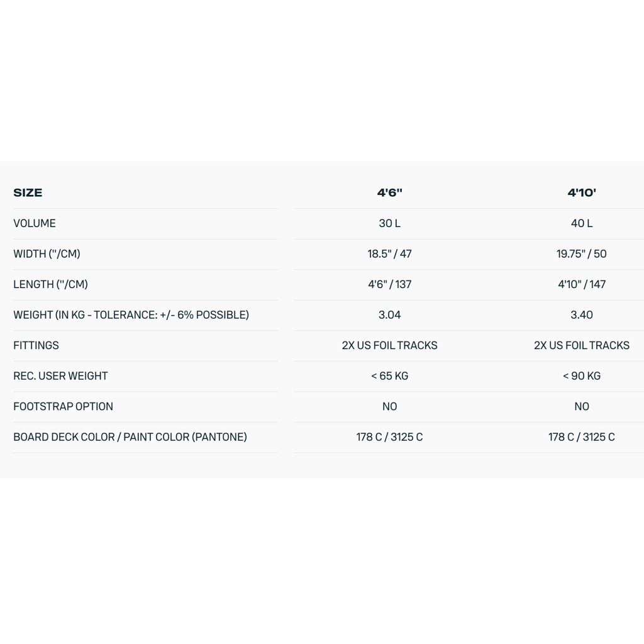This screenshot has width=644, height=644.
Task: Click the WEIGHT tolerance row label
Action: pos(131,314)
